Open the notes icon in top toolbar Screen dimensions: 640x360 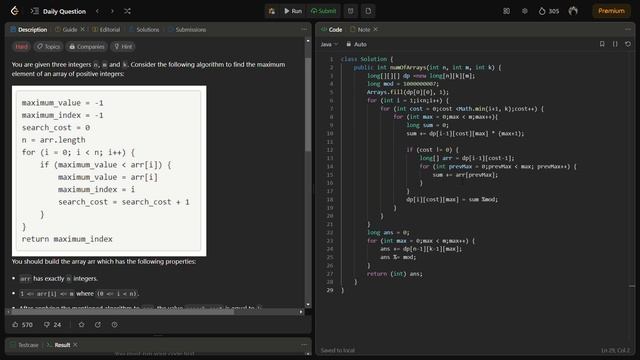pos(368,11)
